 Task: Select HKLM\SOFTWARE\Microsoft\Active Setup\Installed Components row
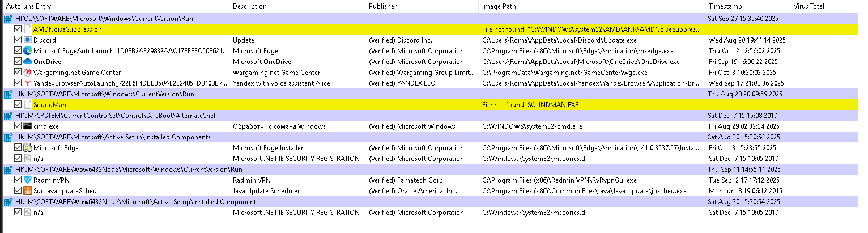[431, 137]
